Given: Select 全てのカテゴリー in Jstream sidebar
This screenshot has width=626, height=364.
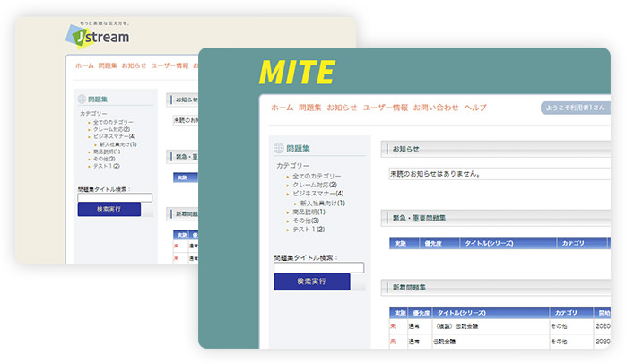Looking at the screenshot, I should 113,122.
